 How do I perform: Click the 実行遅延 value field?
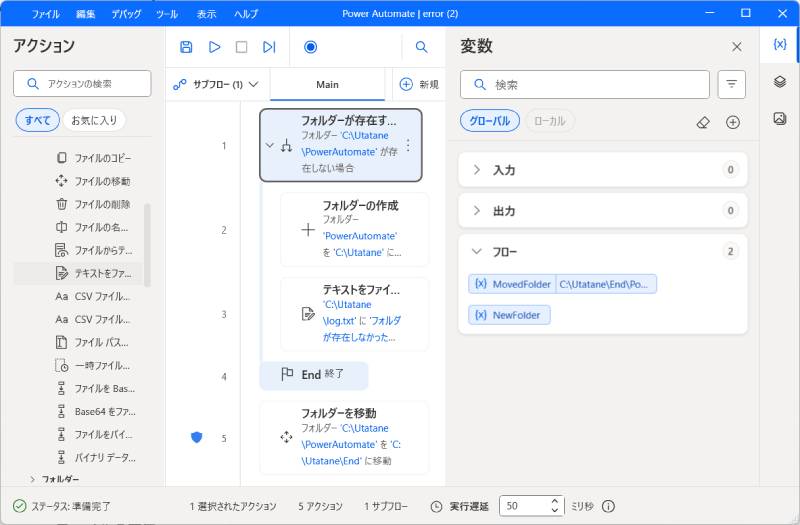pos(524,506)
